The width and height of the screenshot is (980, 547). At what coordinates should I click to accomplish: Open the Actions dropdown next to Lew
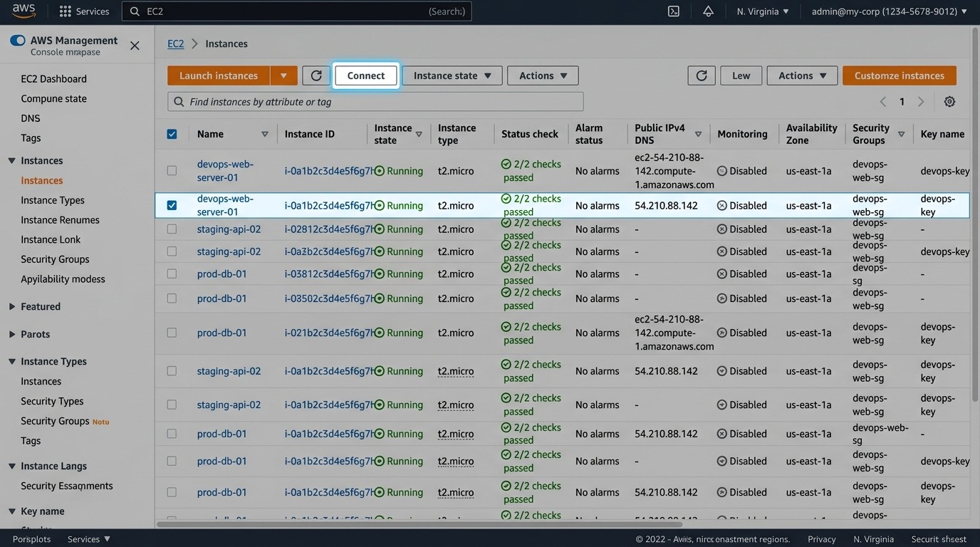(802, 75)
